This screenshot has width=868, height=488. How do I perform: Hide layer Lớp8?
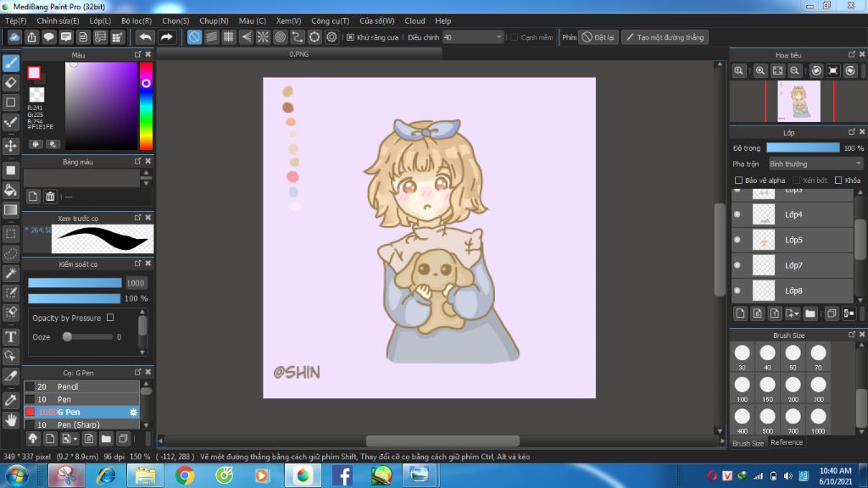tap(737, 291)
